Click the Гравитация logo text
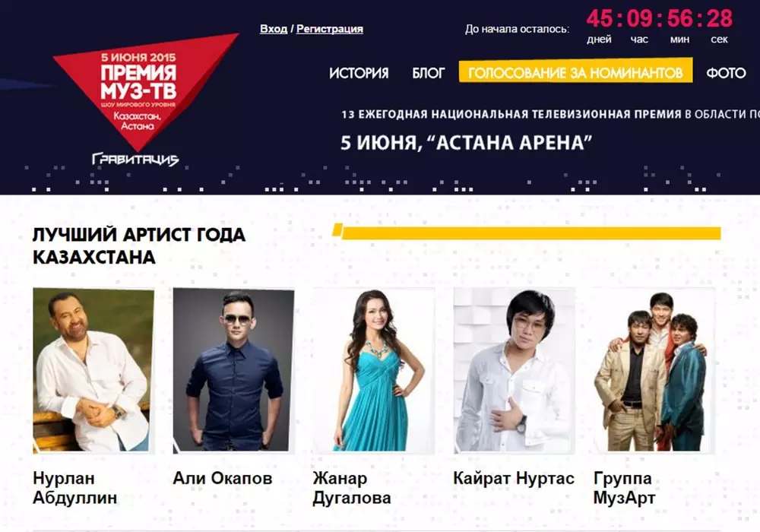760x532 pixels. click(x=135, y=159)
